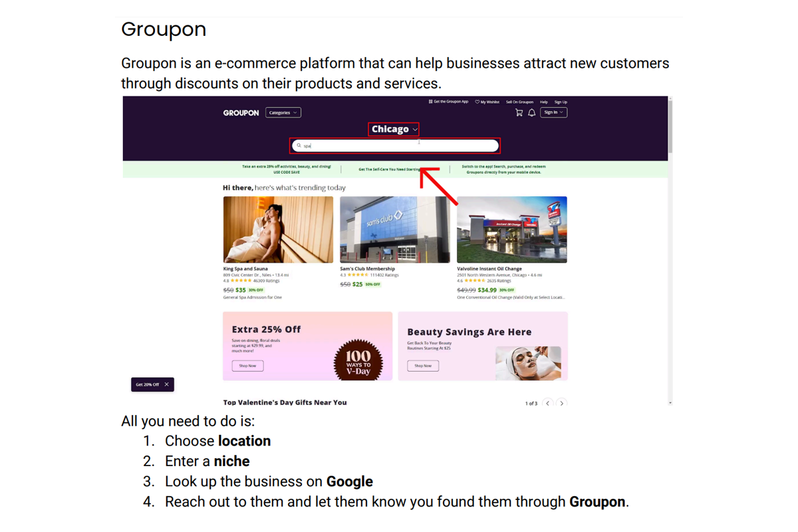Go to previous carousel page arrow

click(548, 403)
